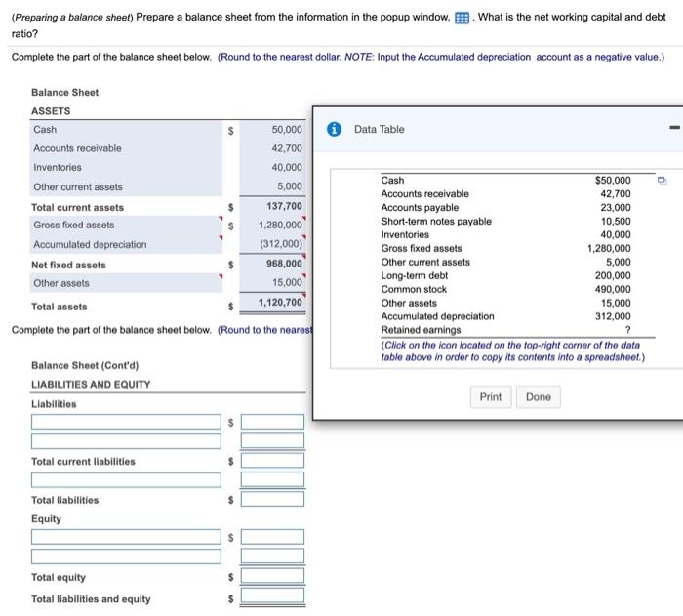The width and height of the screenshot is (683, 616).
Task: Open the data table popup grid icon
Action: click(x=462, y=18)
